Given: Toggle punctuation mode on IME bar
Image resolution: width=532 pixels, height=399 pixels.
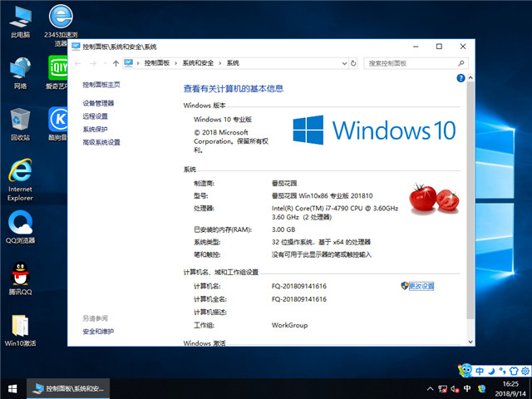Looking at the screenshot, I should tap(502, 372).
